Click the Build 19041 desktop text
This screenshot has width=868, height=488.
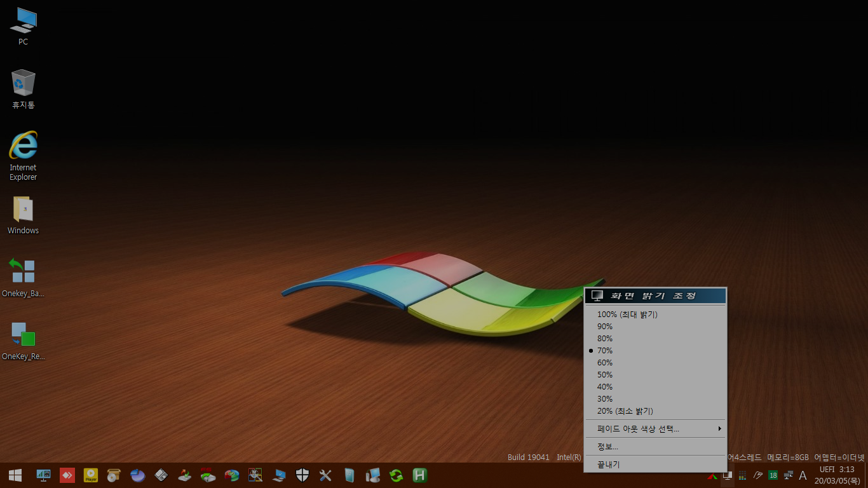click(528, 457)
